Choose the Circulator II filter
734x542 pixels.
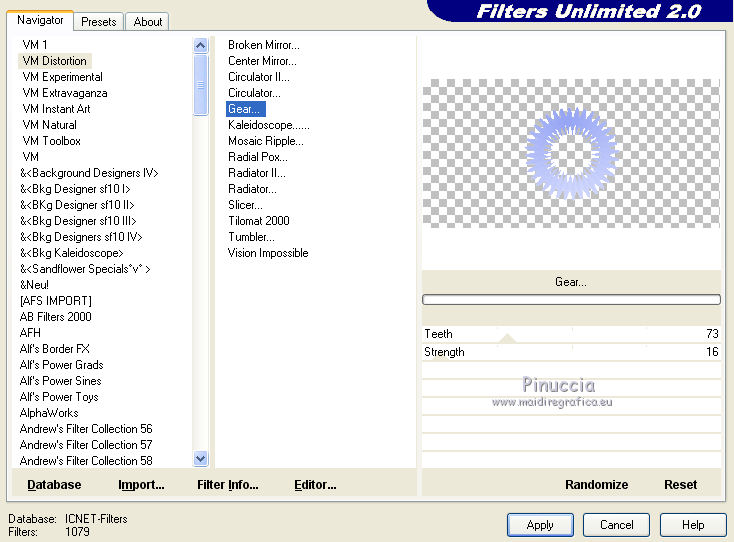click(x=258, y=77)
